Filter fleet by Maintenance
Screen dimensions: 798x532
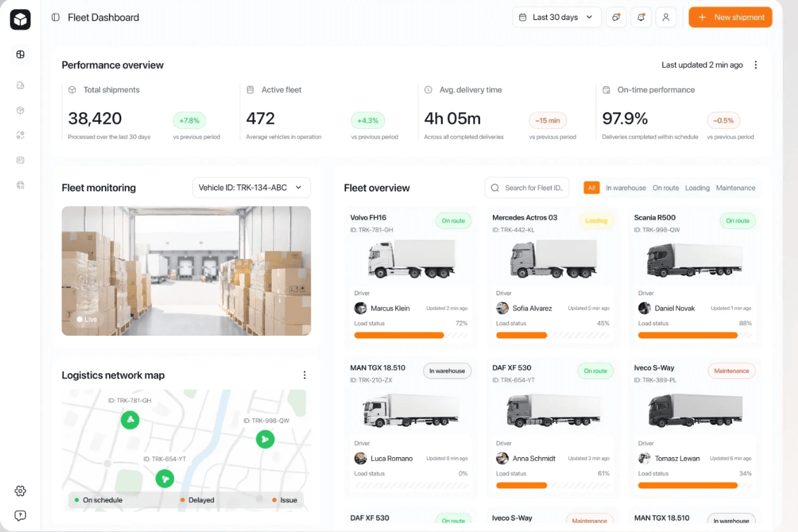(735, 188)
